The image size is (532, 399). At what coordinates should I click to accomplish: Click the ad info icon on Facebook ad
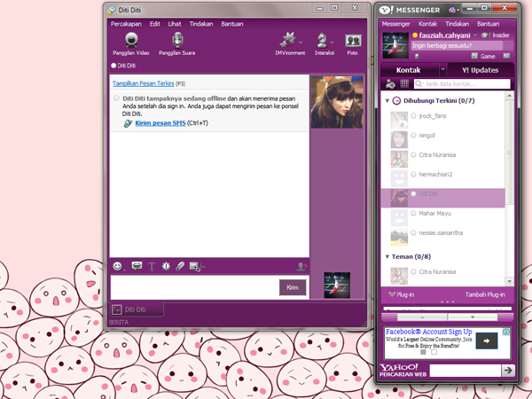506,332
